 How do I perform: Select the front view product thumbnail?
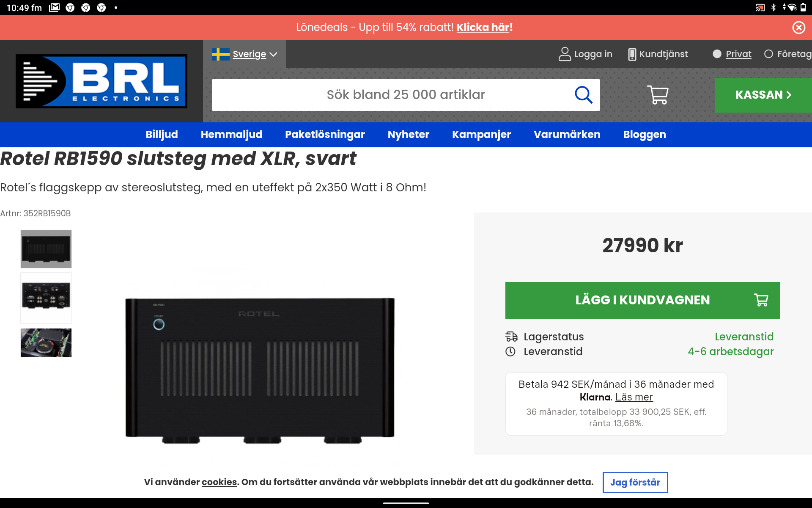[x=46, y=249]
